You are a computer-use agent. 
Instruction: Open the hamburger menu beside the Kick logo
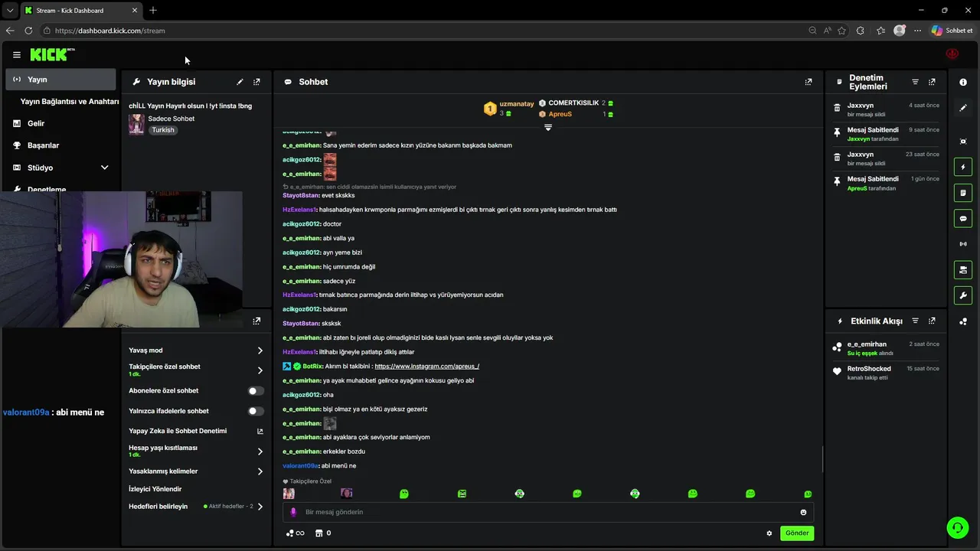tap(17, 55)
